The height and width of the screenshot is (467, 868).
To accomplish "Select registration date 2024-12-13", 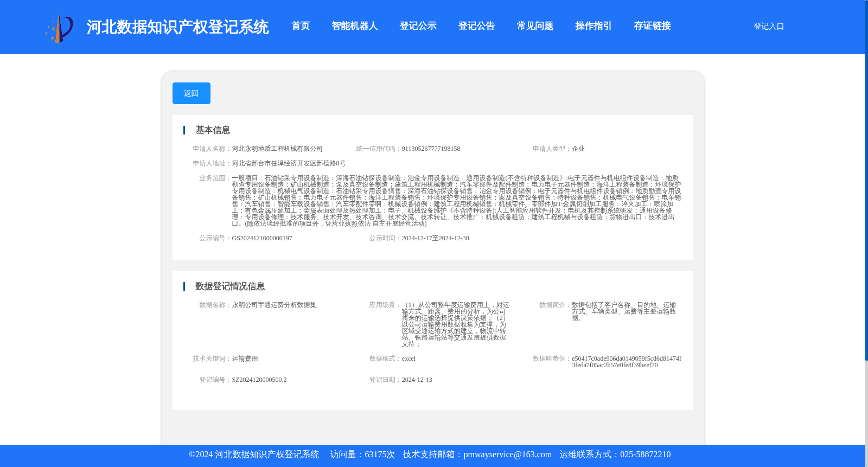I will tap(417, 380).
